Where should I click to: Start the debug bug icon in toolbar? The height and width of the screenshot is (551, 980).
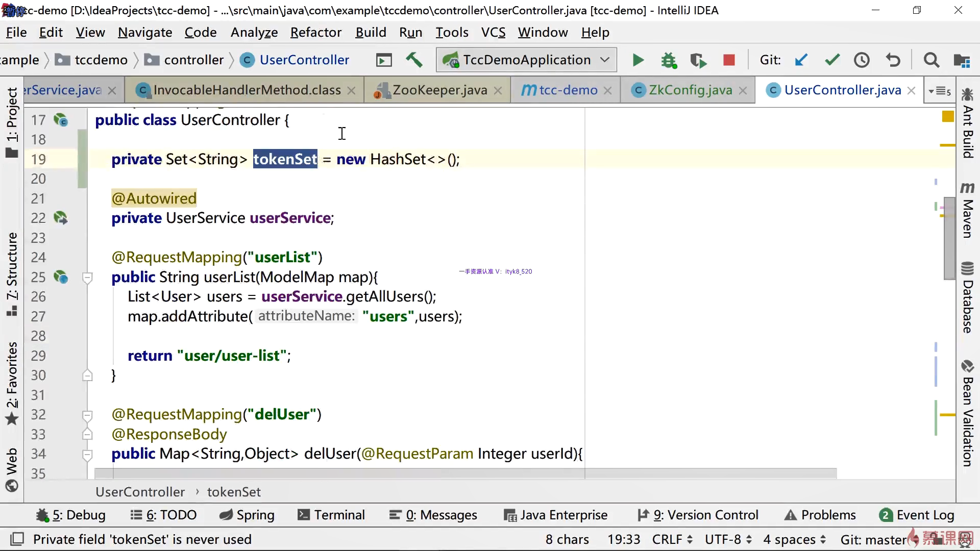[x=669, y=60]
